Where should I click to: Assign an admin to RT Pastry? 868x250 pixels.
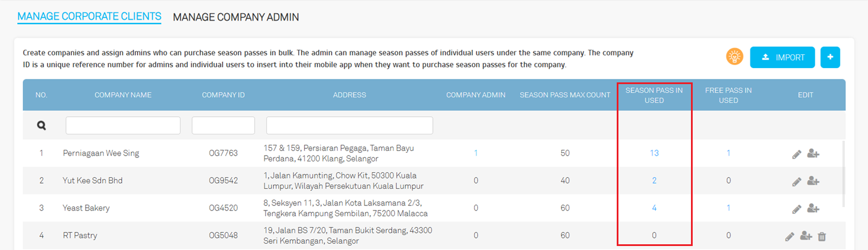(x=806, y=236)
